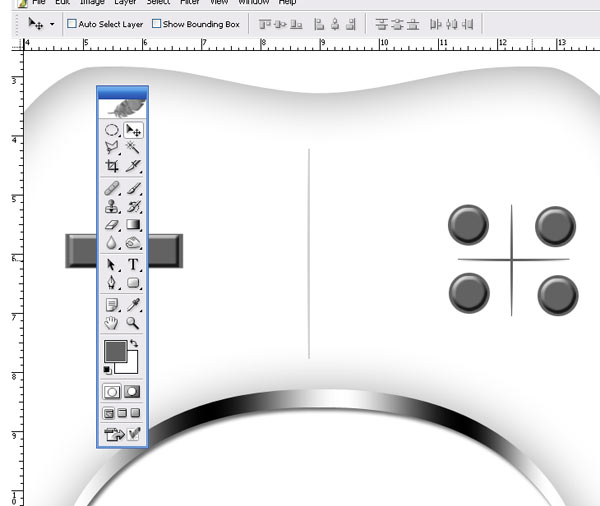This screenshot has height=506, width=600.
Task: Enable the Show Bounding Box checkbox
Action: [157, 24]
